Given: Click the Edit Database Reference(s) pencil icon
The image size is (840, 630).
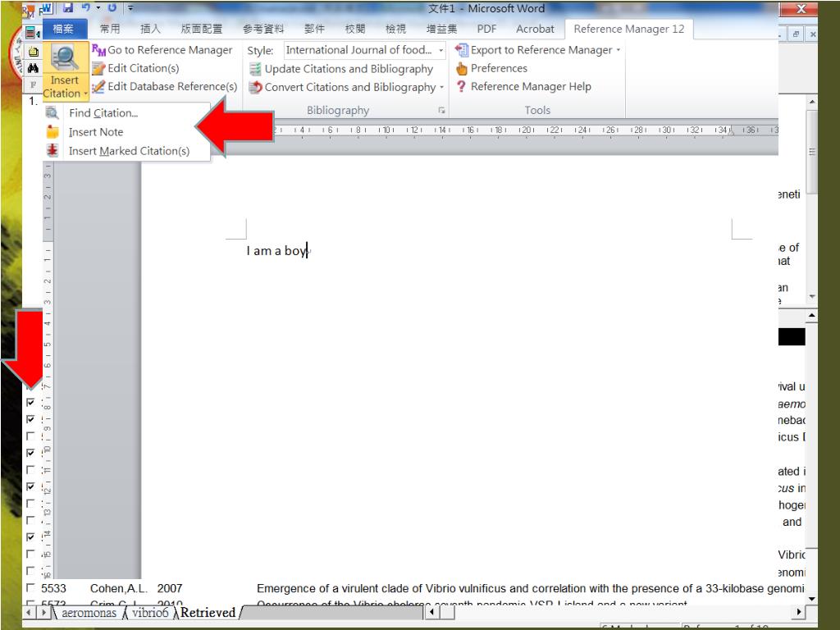Looking at the screenshot, I should click(x=98, y=87).
